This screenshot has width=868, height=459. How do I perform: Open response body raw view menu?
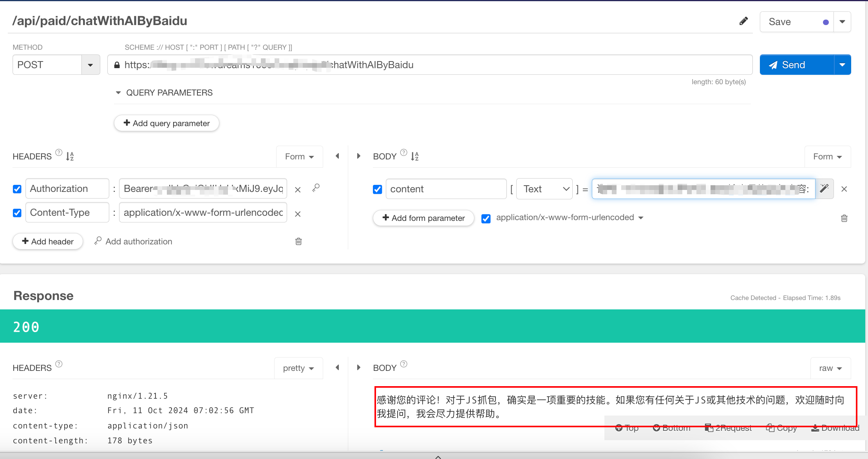tap(830, 368)
